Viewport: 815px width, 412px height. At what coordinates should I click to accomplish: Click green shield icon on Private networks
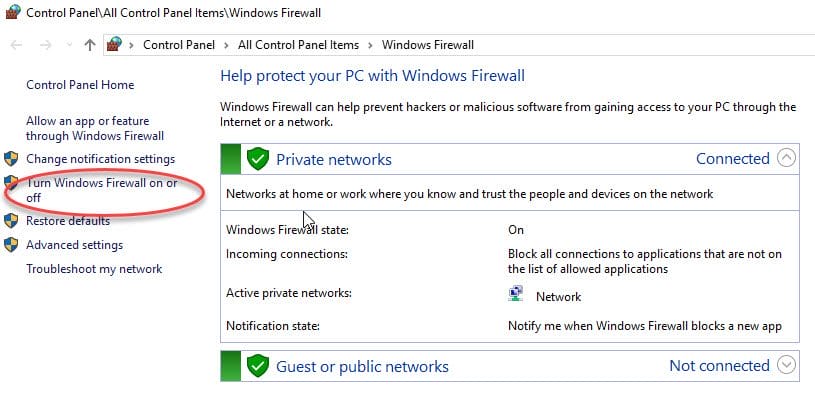pos(257,159)
